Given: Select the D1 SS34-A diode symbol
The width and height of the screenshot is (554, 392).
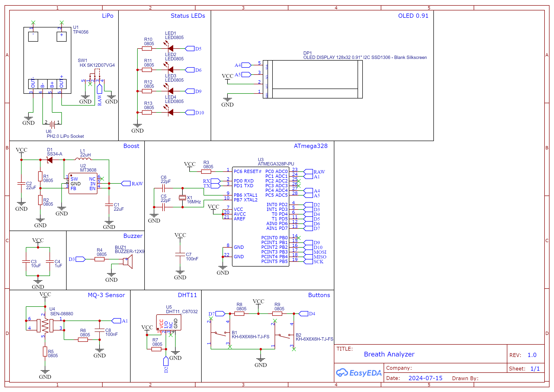Looking at the screenshot, I should coord(50,160).
